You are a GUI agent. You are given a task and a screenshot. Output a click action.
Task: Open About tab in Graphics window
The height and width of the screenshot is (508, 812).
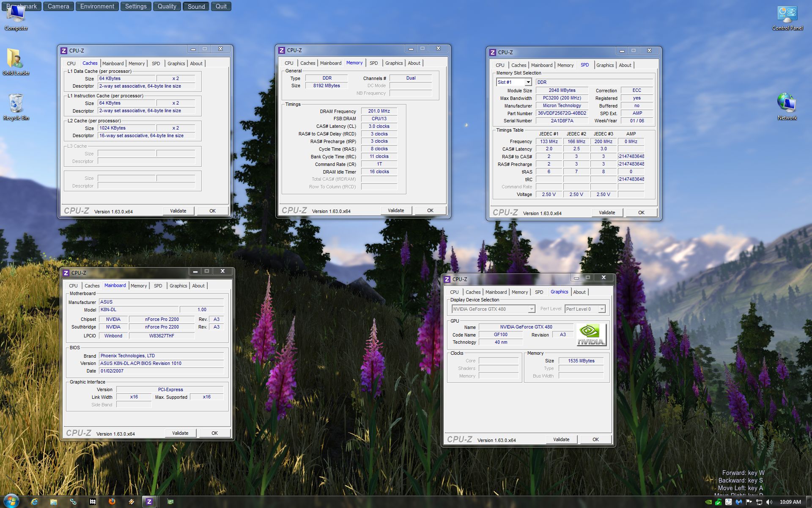[579, 292]
